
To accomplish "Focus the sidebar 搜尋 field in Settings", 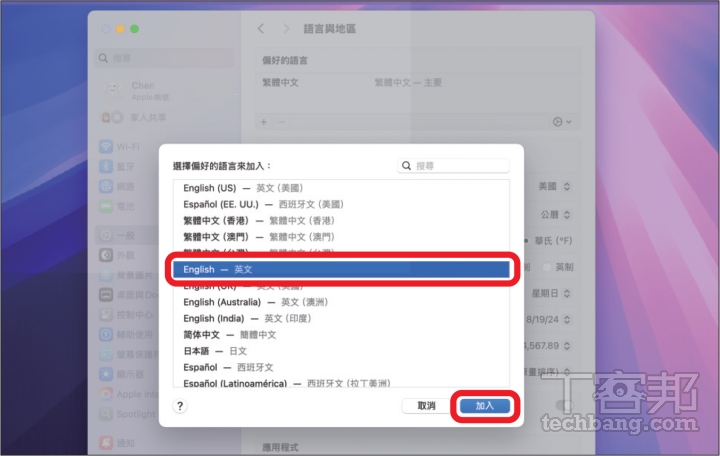I will (x=164, y=58).
